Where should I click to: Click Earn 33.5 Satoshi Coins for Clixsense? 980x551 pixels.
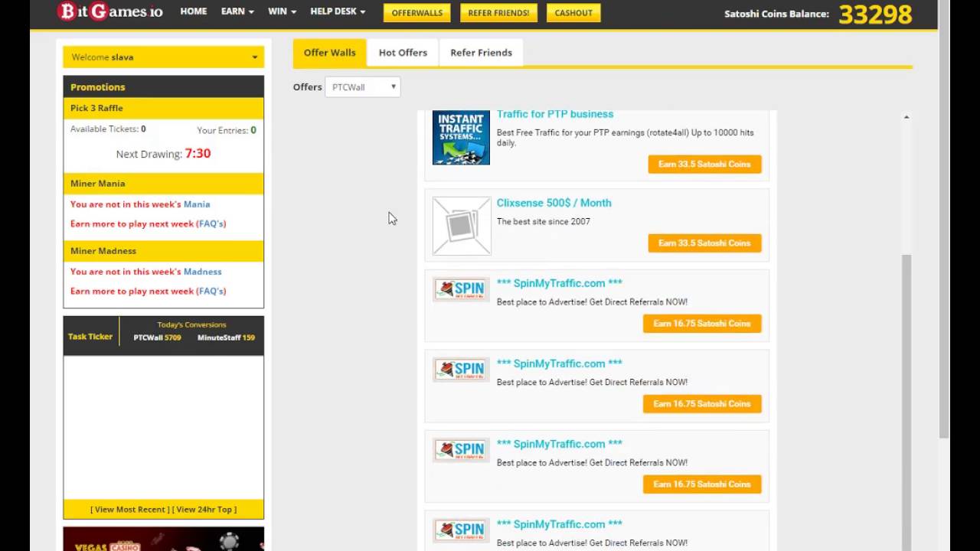(x=704, y=243)
